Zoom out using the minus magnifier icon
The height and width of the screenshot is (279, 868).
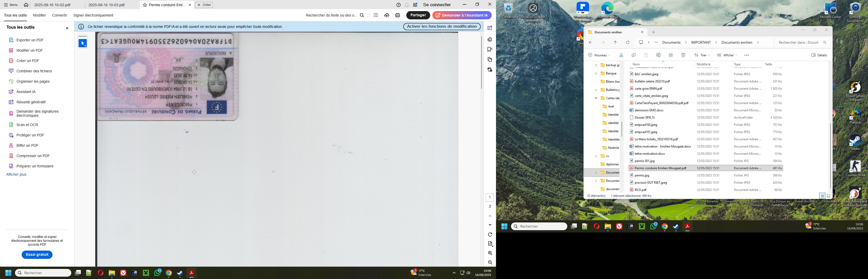coord(490,262)
